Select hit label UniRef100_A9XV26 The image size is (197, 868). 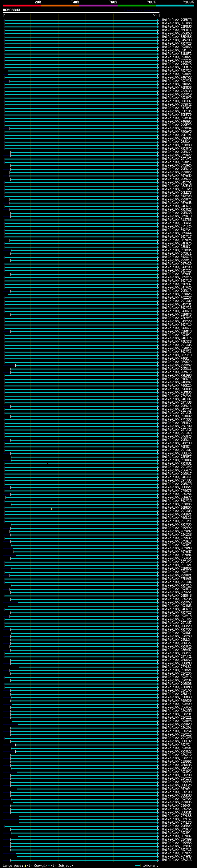177,43
